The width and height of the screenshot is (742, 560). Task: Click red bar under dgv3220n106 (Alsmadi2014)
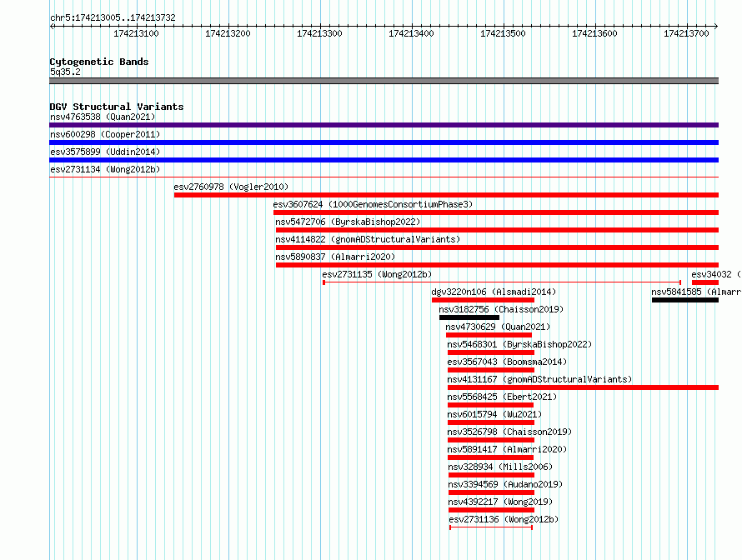point(484,300)
